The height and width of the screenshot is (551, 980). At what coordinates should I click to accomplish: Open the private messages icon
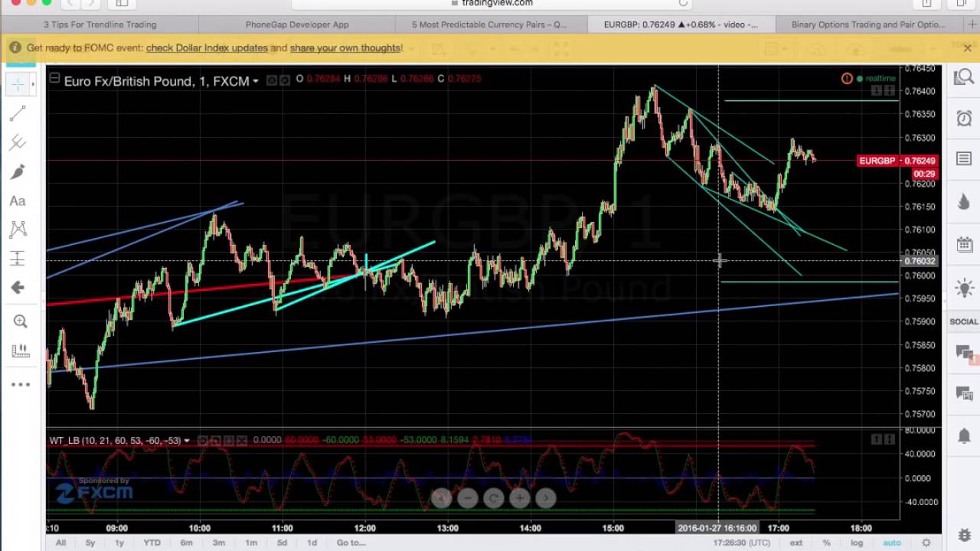click(x=964, y=393)
